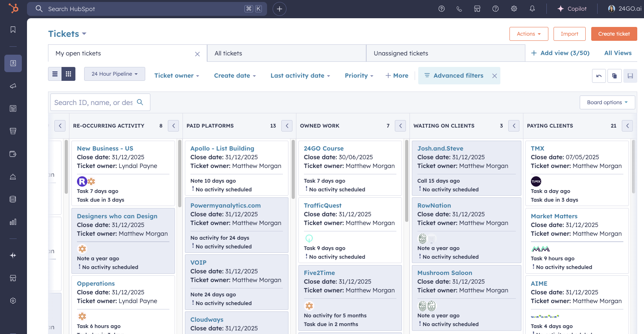
Task: Open the Apollo - List Building ticket
Action: click(222, 149)
